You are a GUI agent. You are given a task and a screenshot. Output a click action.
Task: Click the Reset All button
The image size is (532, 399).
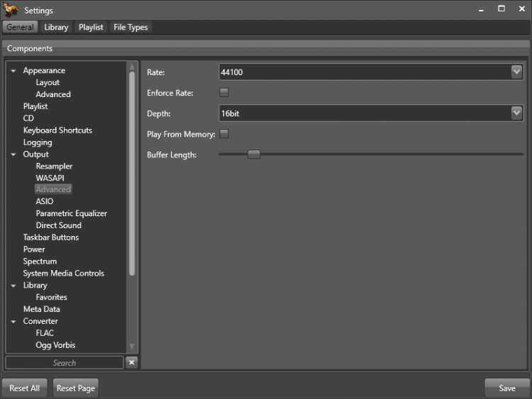[24, 388]
